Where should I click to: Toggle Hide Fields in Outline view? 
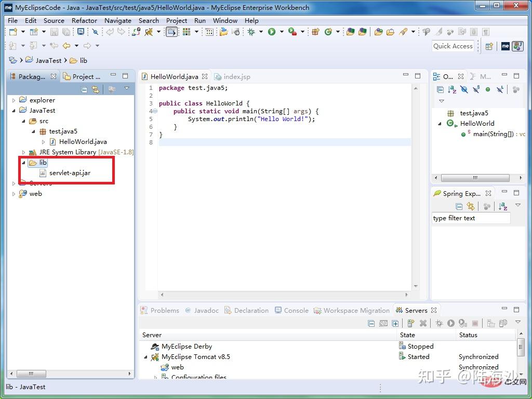click(464, 89)
